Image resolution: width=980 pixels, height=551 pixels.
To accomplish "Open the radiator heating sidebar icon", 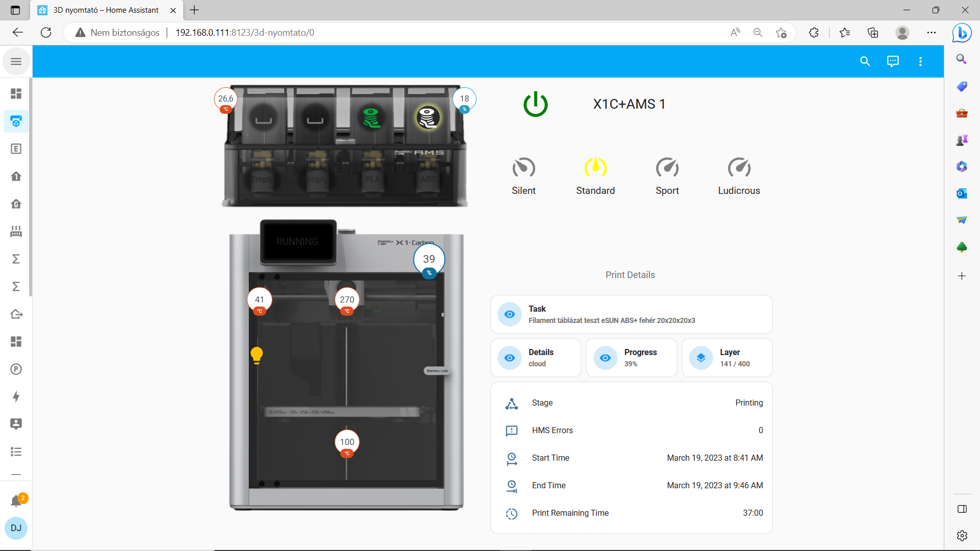I will pos(16,232).
